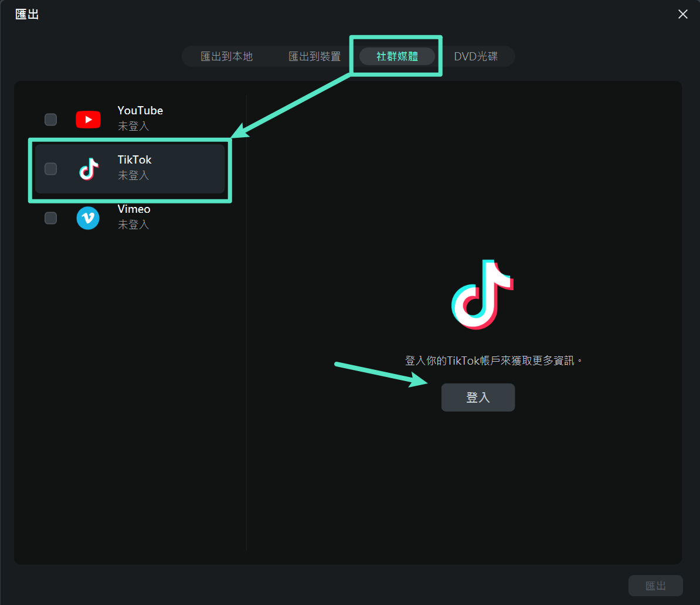Select the Vimeo platform label
Image resolution: width=700 pixels, height=605 pixels.
pyautogui.click(x=134, y=209)
